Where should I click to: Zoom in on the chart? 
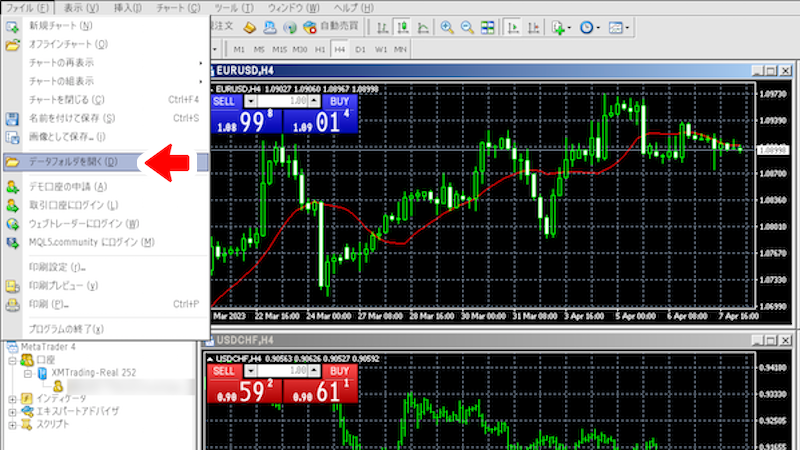click(447, 28)
